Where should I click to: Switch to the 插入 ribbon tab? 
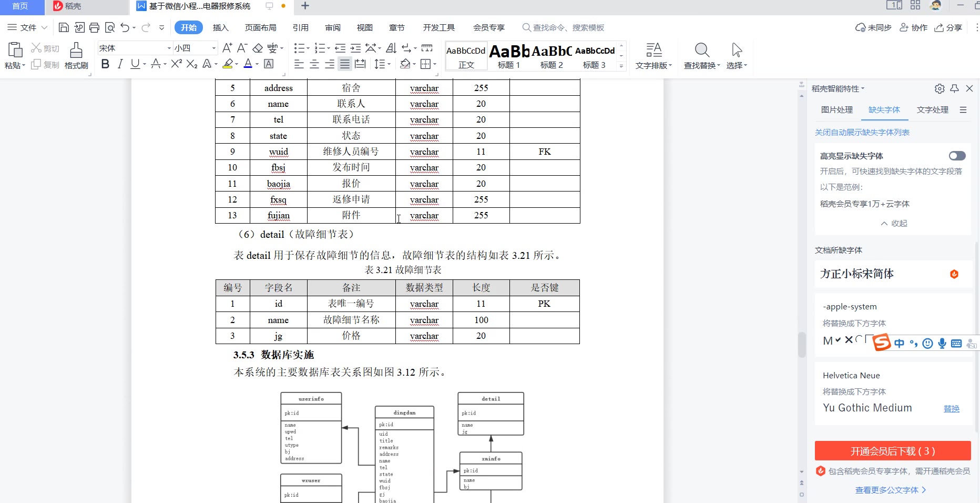click(x=220, y=27)
